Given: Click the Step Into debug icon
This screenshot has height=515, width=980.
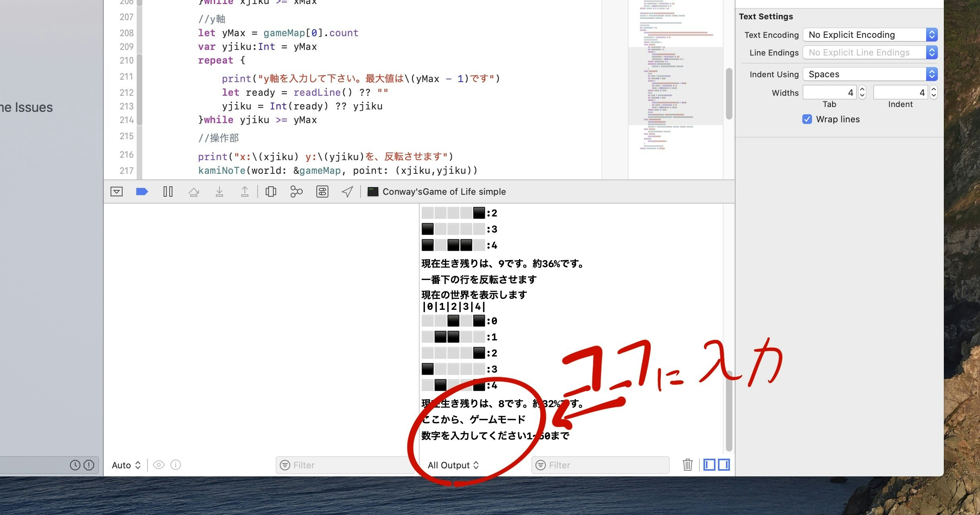Looking at the screenshot, I should click(x=219, y=192).
